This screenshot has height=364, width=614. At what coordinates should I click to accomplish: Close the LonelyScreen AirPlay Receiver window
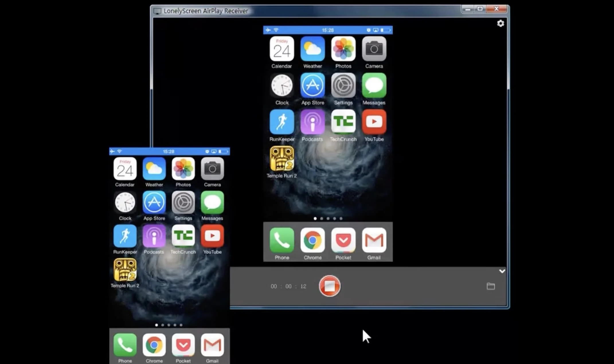pos(497,9)
